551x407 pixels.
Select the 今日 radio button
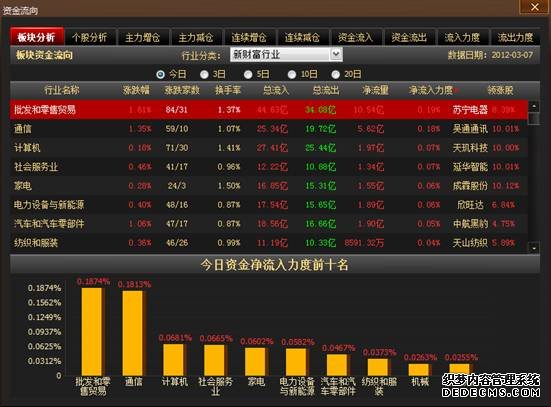point(160,74)
